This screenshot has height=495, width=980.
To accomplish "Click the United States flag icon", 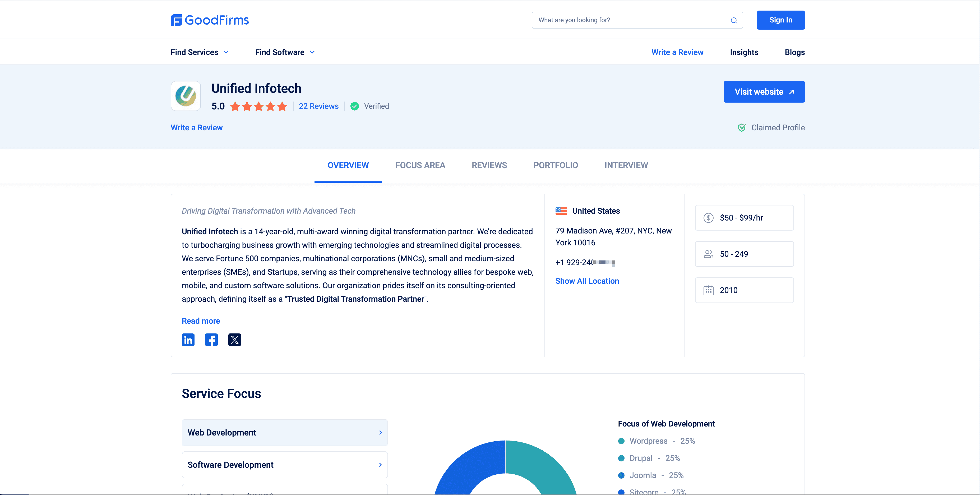I will (561, 211).
